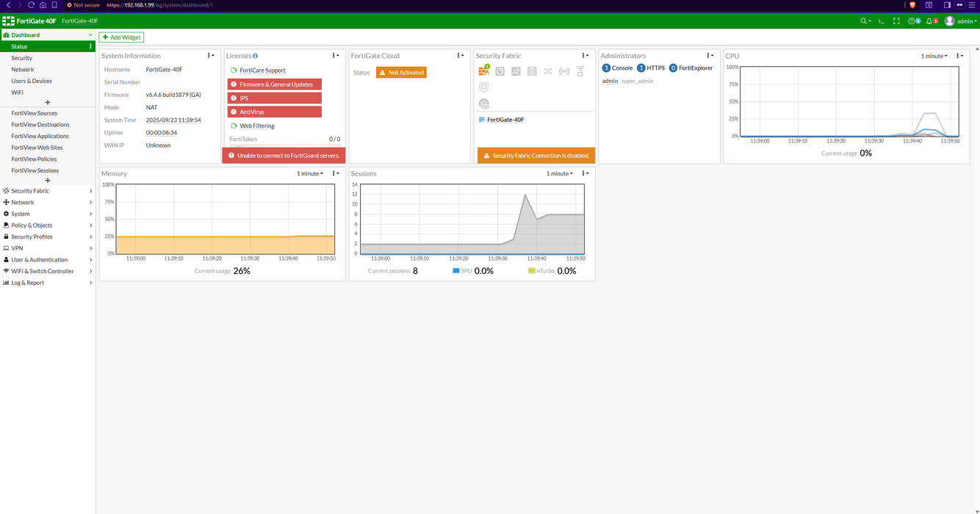This screenshot has width=980, height=514.
Task: Open FortiGate Cloud widget options menu
Action: click(461, 55)
